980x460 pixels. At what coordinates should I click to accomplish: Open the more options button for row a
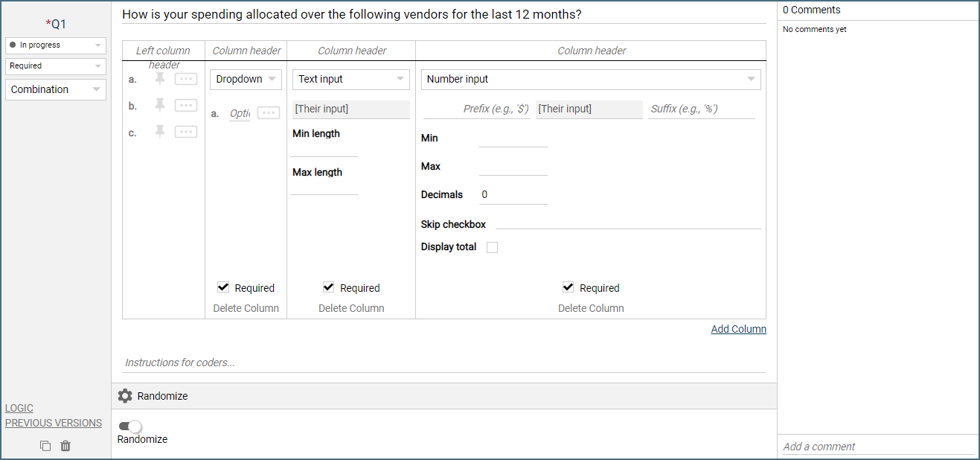(186, 79)
